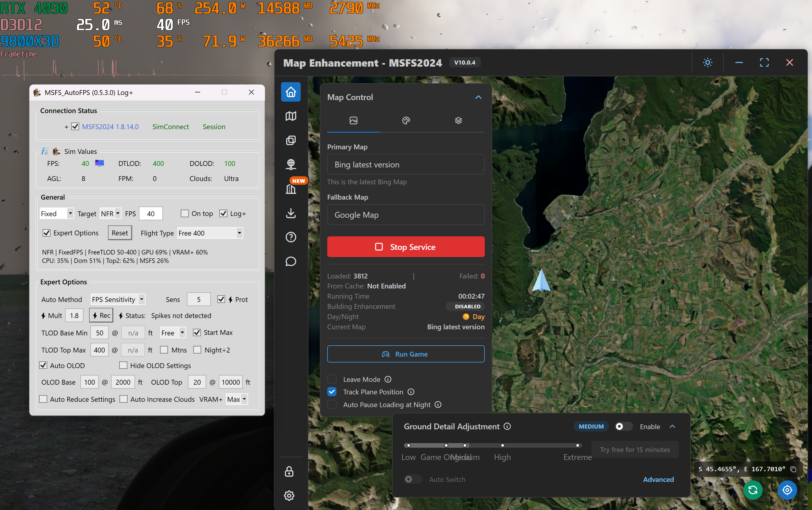
Task: Select the image tab in Map Control
Action: tap(353, 121)
